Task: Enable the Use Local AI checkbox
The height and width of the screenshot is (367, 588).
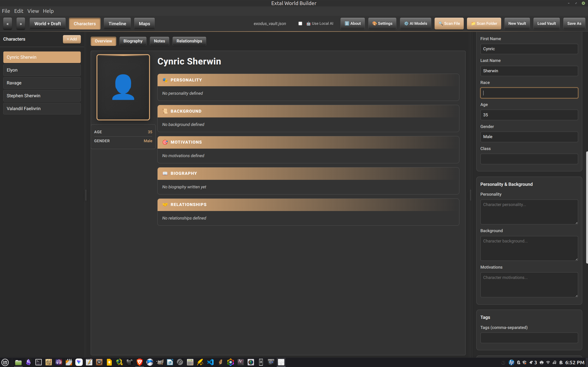Action: pyautogui.click(x=300, y=24)
